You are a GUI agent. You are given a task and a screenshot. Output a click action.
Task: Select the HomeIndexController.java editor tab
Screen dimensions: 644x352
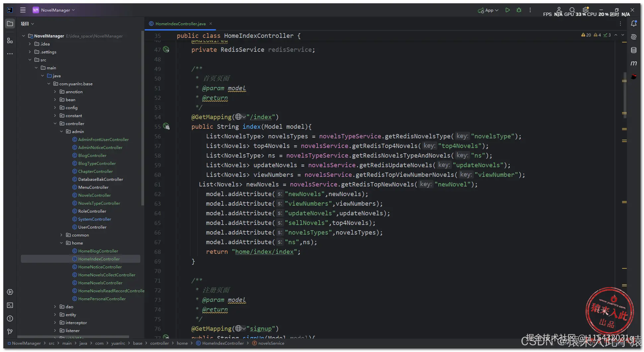pyautogui.click(x=180, y=24)
